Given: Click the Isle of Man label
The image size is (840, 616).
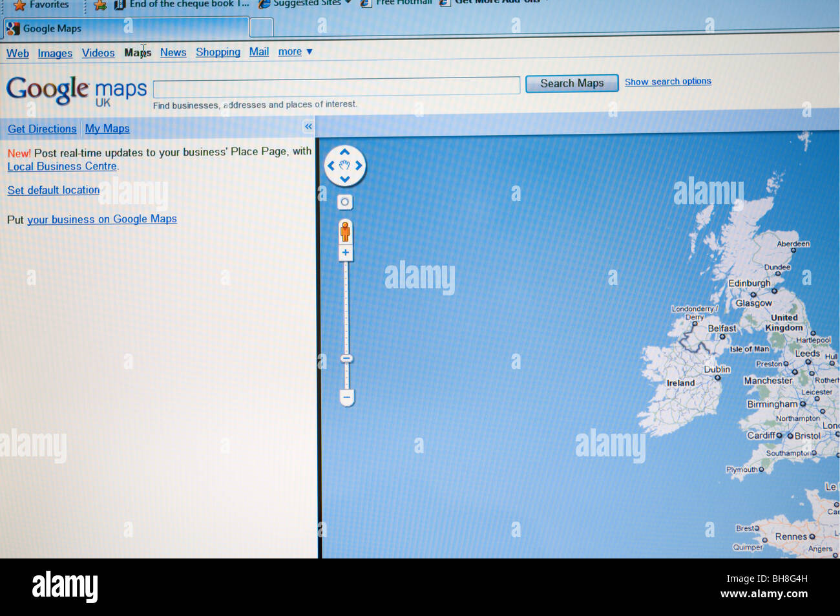Looking at the screenshot, I should (x=750, y=349).
